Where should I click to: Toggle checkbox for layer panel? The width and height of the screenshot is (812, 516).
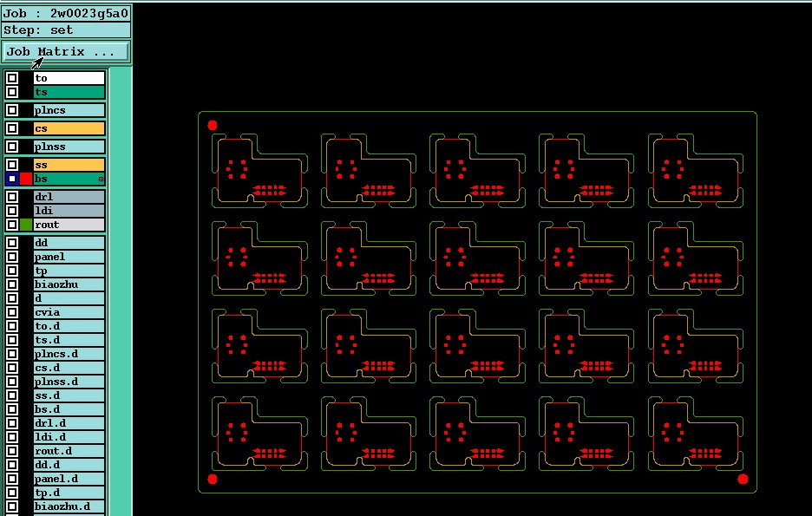pyautogui.click(x=12, y=257)
